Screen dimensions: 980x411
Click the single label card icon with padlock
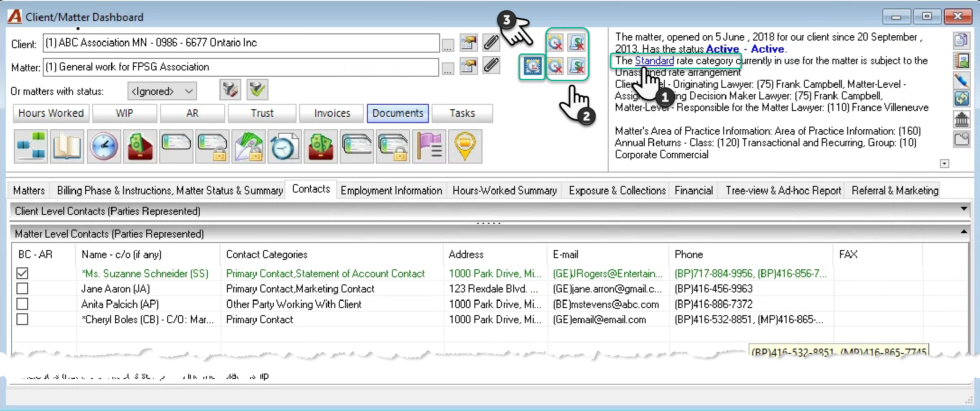(213, 146)
